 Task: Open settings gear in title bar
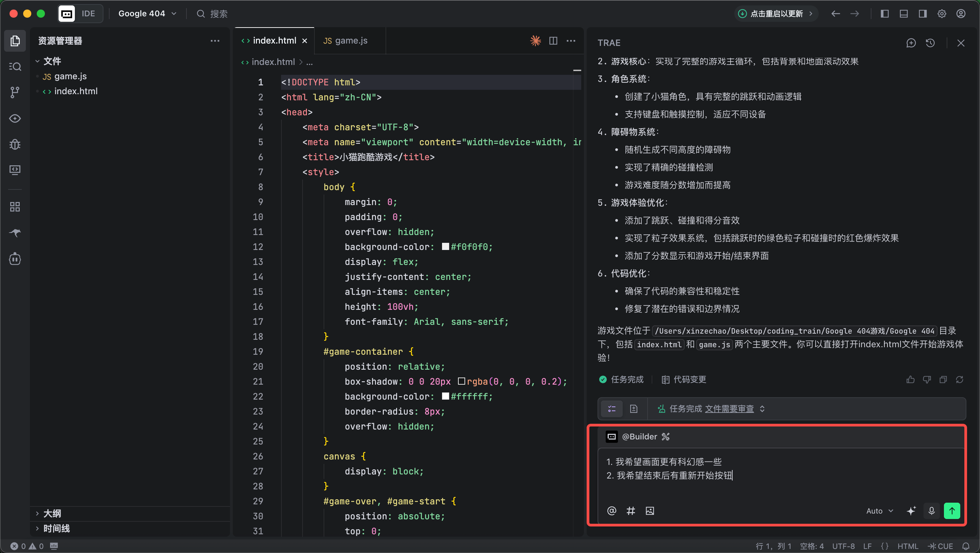click(942, 14)
